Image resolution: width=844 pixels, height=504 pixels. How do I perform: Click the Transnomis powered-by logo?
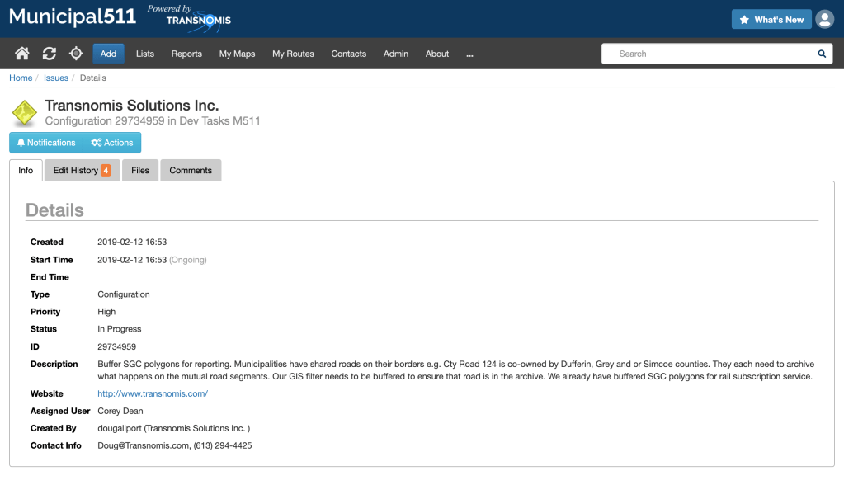click(x=189, y=18)
